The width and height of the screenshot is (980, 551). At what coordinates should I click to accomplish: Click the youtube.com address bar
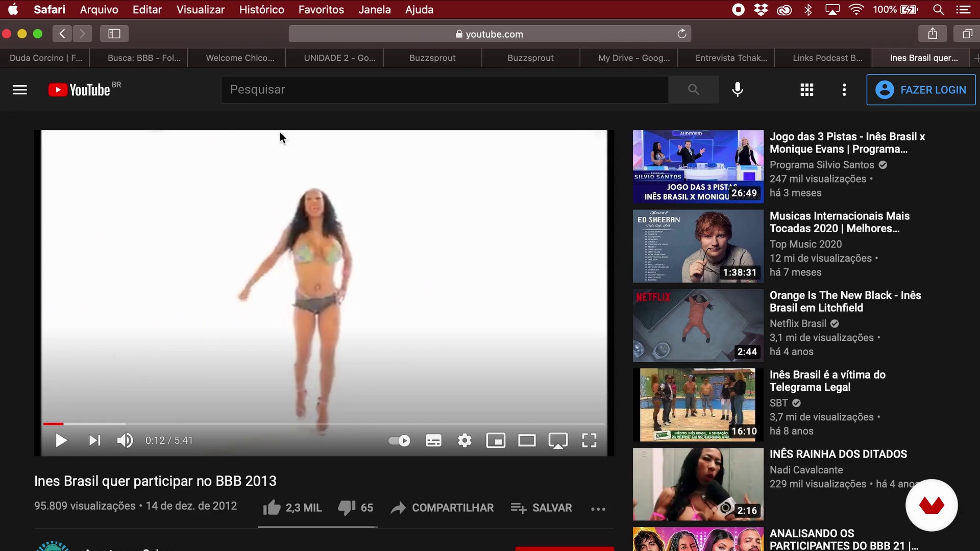pos(489,34)
